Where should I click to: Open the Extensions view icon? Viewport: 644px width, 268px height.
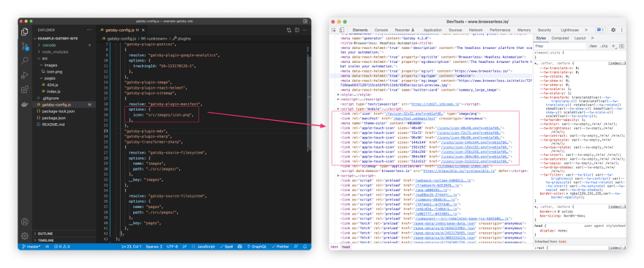pyautogui.click(x=25, y=89)
